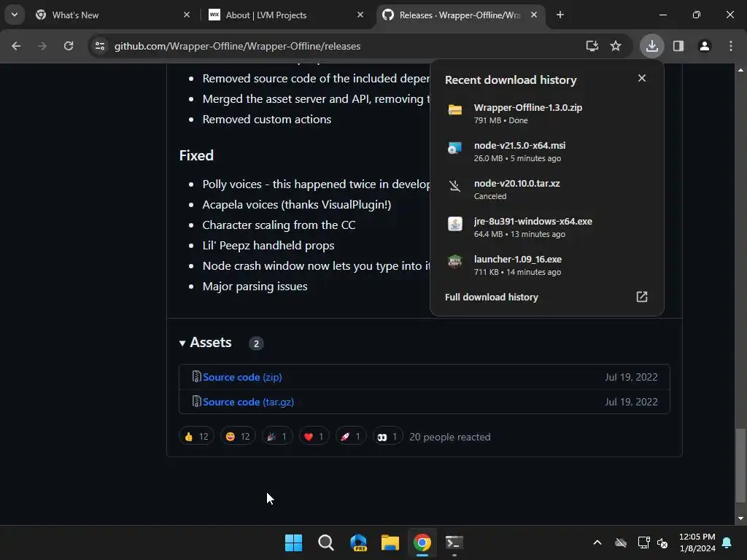The width and height of the screenshot is (747, 560).
Task: Close the What's New tab
Action: point(187,15)
